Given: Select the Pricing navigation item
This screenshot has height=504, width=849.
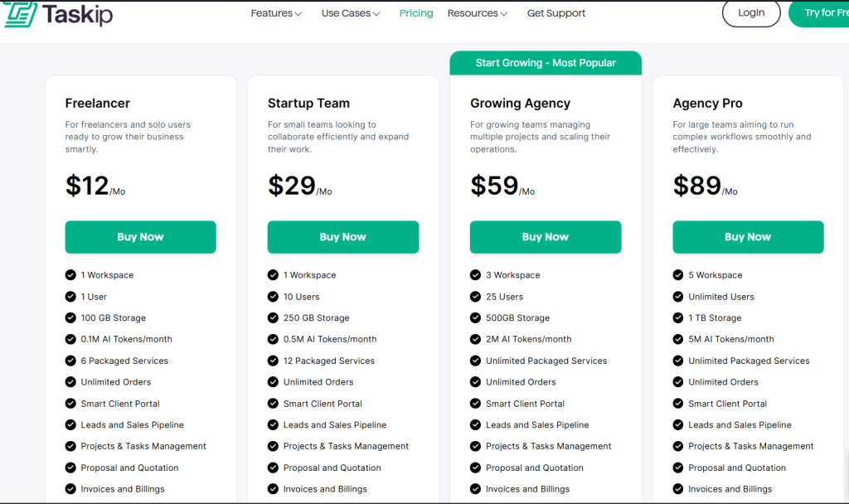Looking at the screenshot, I should [x=415, y=13].
